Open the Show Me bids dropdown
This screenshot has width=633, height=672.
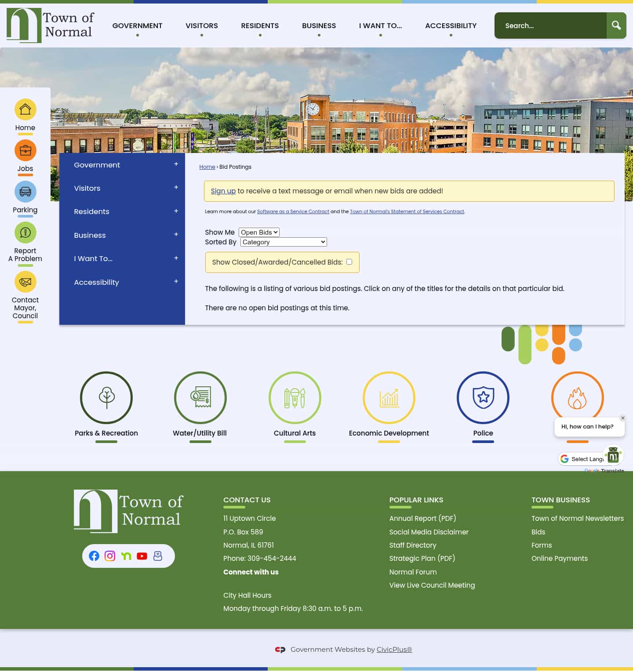click(x=259, y=232)
